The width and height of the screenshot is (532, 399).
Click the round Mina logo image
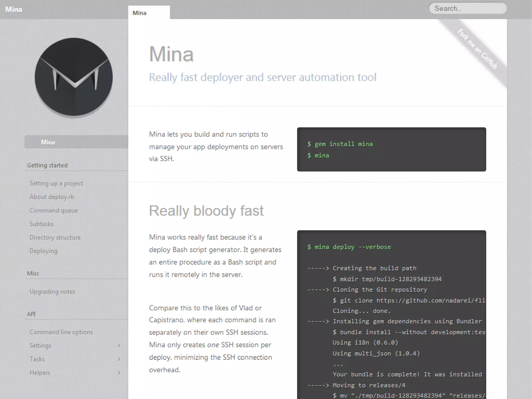tap(74, 77)
